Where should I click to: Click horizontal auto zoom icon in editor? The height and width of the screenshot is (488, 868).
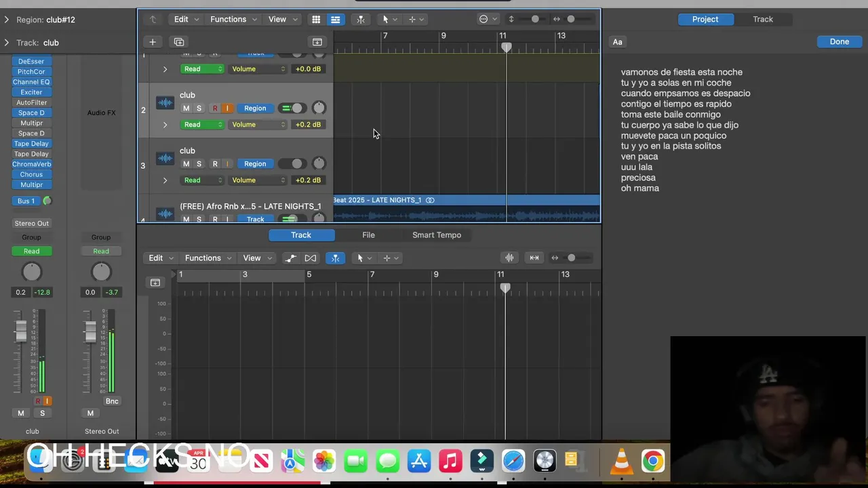pos(534,258)
